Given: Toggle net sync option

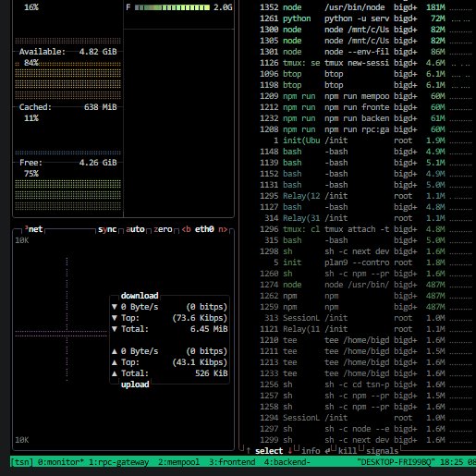Looking at the screenshot, I should [107, 229].
